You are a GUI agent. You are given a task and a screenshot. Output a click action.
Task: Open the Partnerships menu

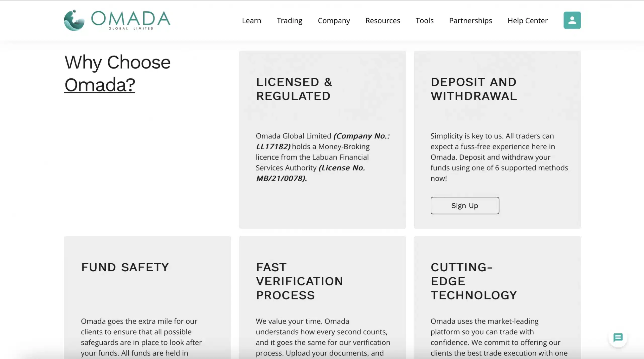click(x=471, y=21)
